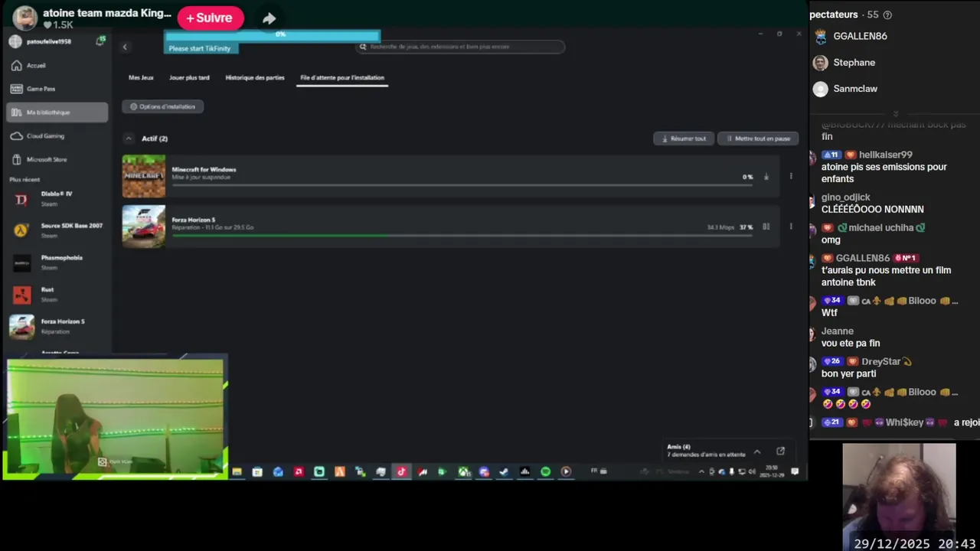Open Source SDK Base 2007 in sidebar
980x551 pixels.
coord(57,230)
